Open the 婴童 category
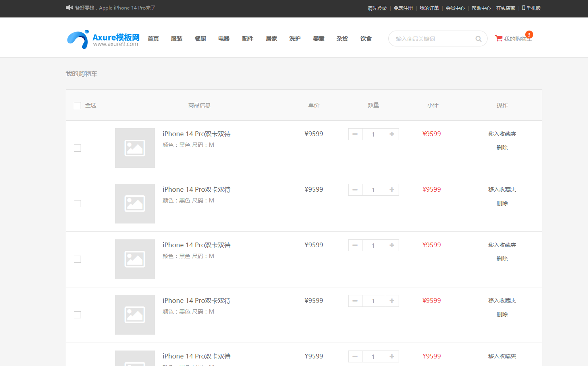Viewport: 588px width, 366px height. tap(319, 39)
